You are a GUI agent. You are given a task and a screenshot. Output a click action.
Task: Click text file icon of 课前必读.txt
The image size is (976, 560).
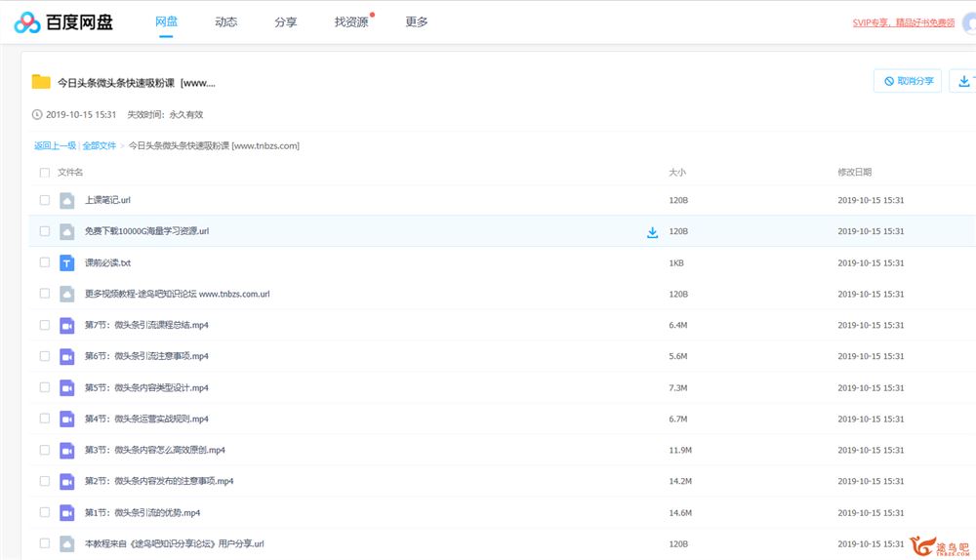click(x=66, y=263)
